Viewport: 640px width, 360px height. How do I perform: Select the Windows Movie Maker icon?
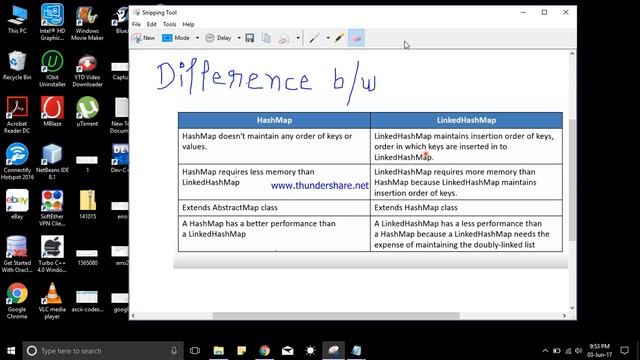pos(87,22)
